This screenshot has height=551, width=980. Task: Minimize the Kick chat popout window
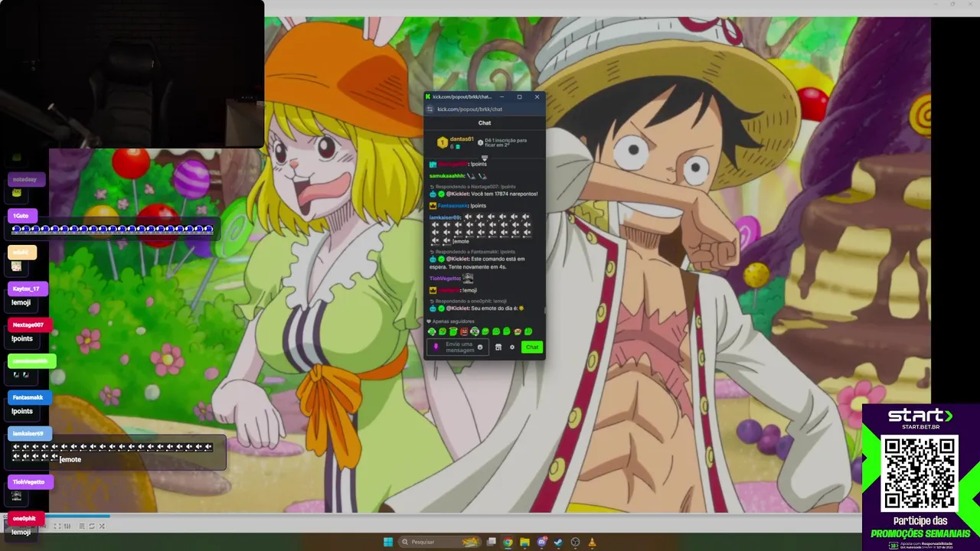501,96
